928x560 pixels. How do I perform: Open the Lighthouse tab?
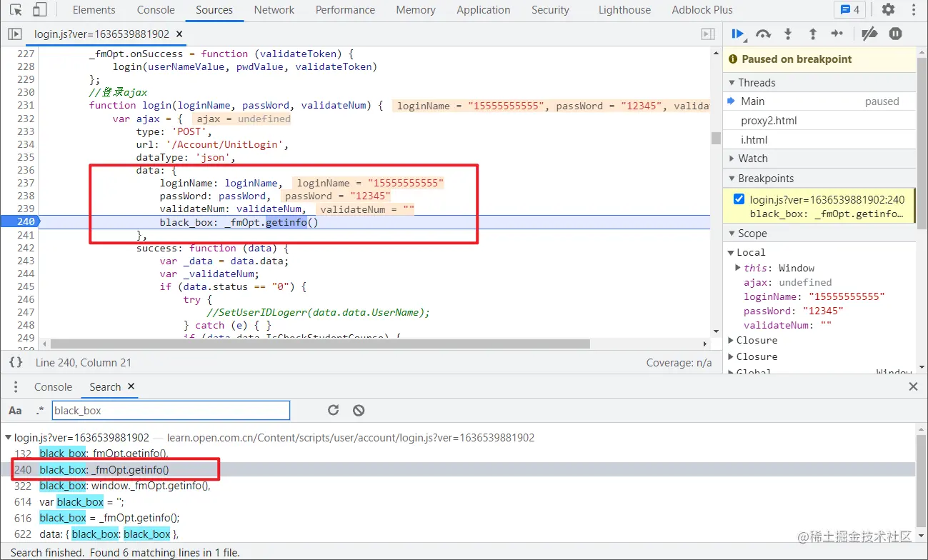[625, 10]
